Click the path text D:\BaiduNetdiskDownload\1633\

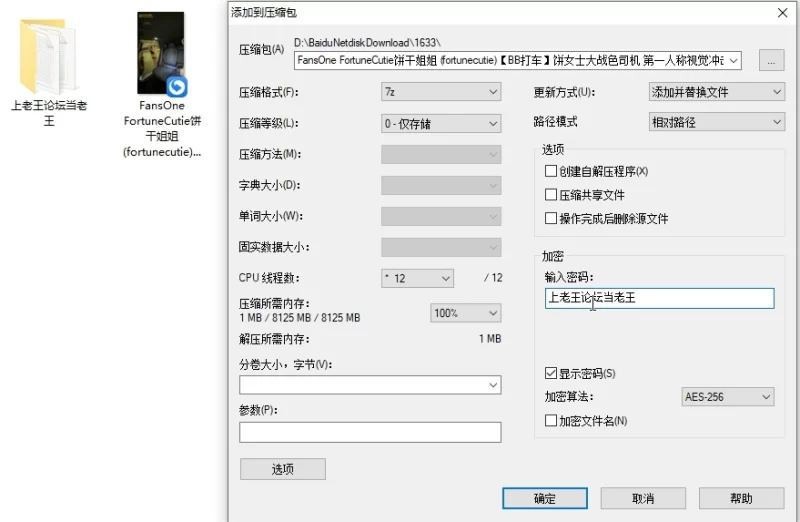tap(367, 43)
